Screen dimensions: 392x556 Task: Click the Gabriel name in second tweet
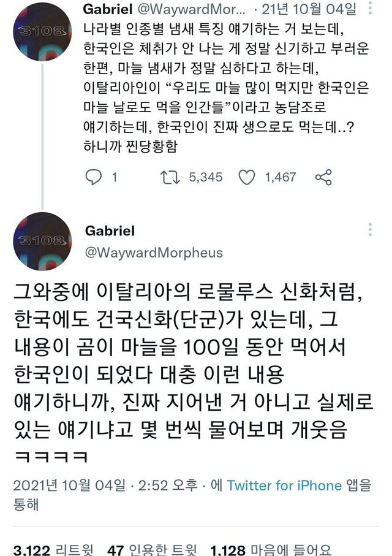tap(110, 231)
